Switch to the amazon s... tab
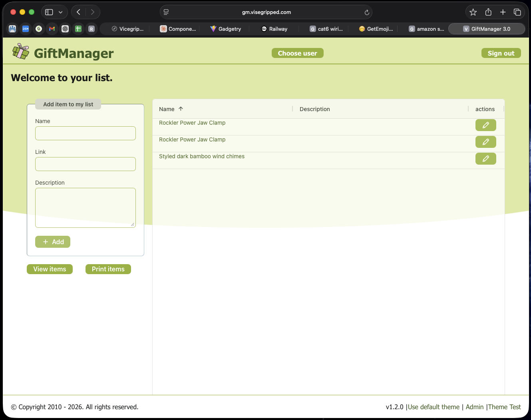The height and width of the screenshot is (420, 531). [426, 29]
